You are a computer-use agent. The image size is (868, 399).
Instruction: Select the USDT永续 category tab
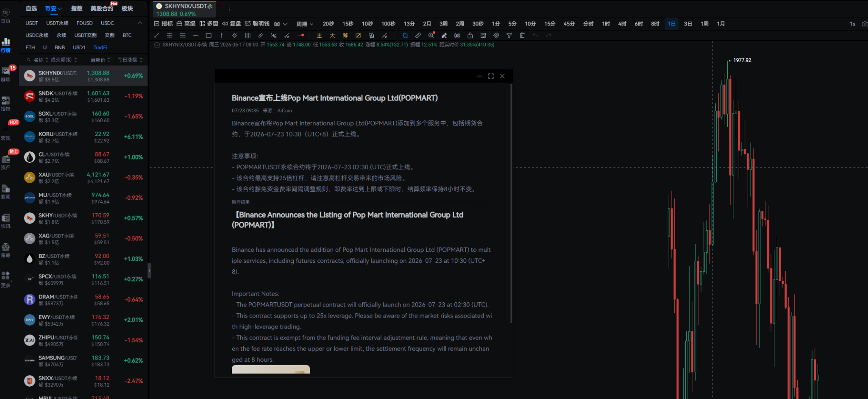click(57, 23)
